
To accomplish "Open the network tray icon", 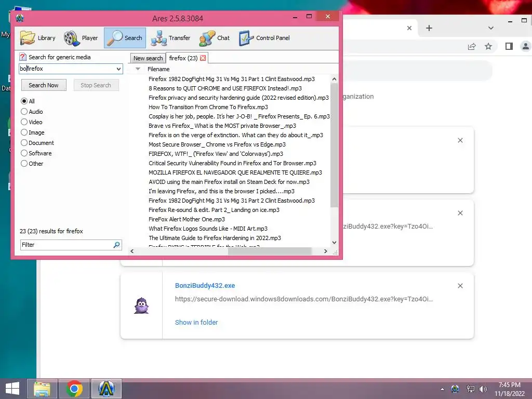I will tap(470, 389).
